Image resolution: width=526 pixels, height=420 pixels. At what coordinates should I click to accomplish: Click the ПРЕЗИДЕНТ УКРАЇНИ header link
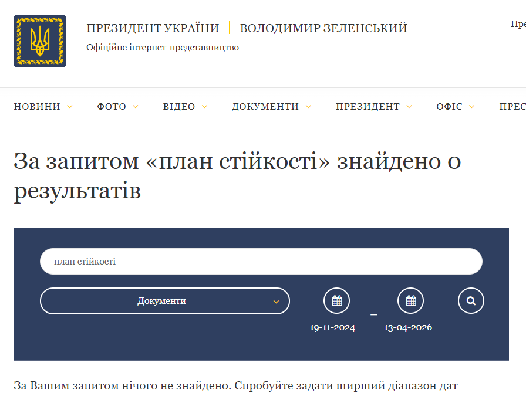[153, 27]
